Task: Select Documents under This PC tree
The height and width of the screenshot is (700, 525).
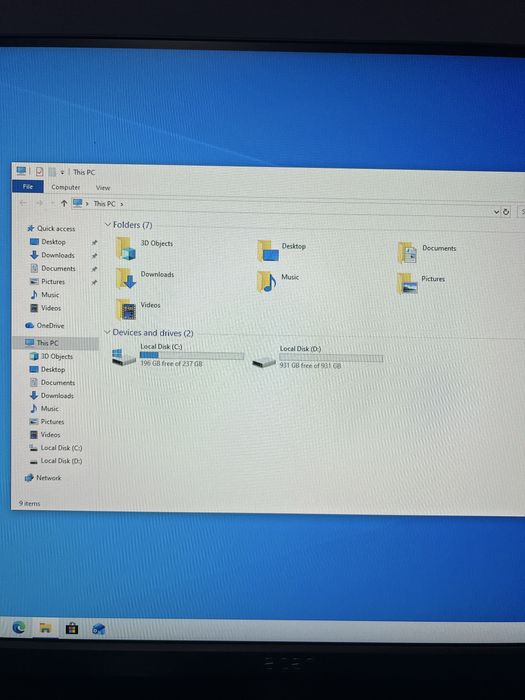Action: pos(58,383)
